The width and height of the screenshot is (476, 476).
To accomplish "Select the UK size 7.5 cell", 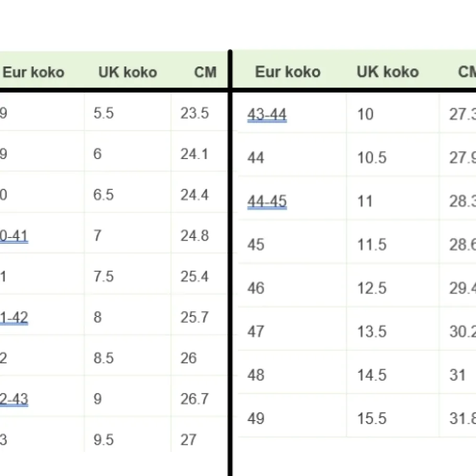I will (x=104, y=276).
